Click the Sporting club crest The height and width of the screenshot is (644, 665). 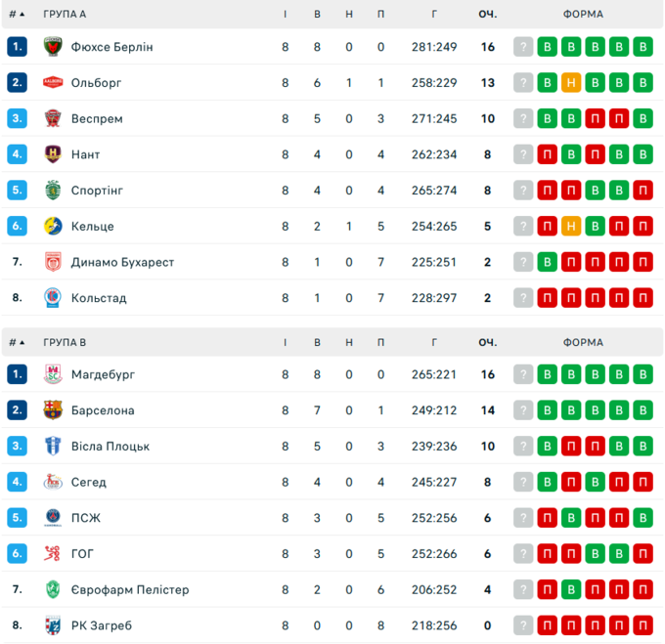pos(53,191)
